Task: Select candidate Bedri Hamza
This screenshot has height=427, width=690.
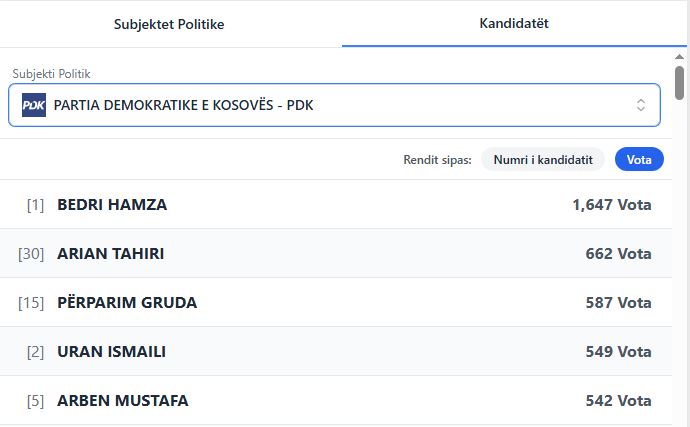Action: [x=112, y=205]
